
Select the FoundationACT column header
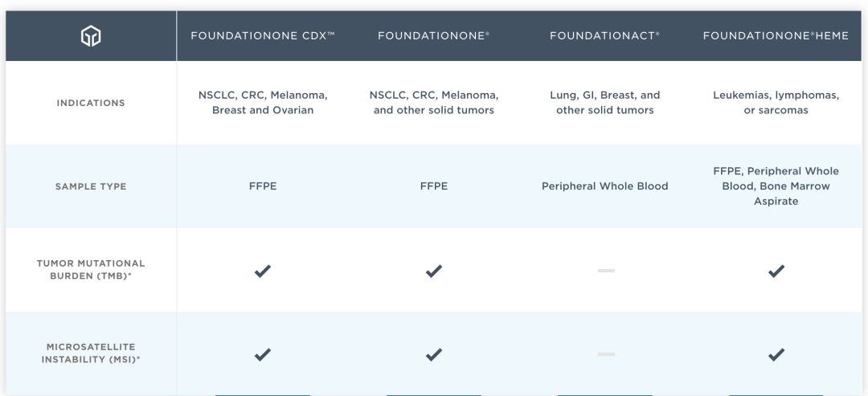tap(605, 36)
